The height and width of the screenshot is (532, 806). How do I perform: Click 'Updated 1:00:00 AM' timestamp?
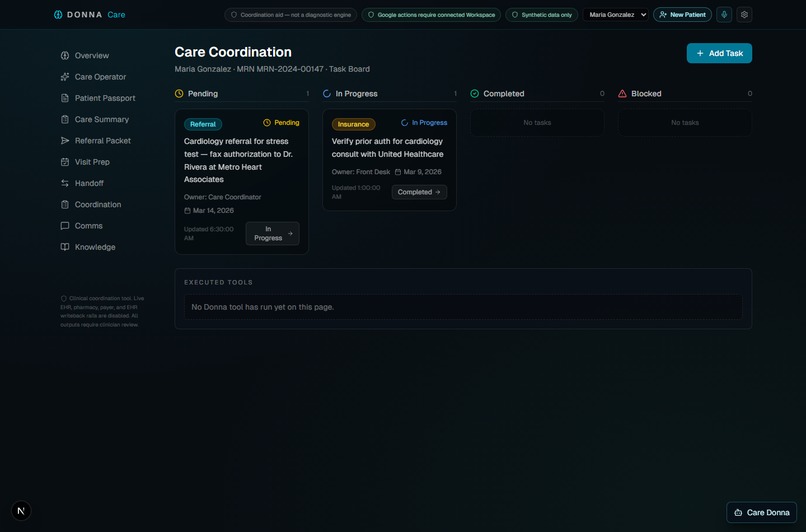pos(356,192)
